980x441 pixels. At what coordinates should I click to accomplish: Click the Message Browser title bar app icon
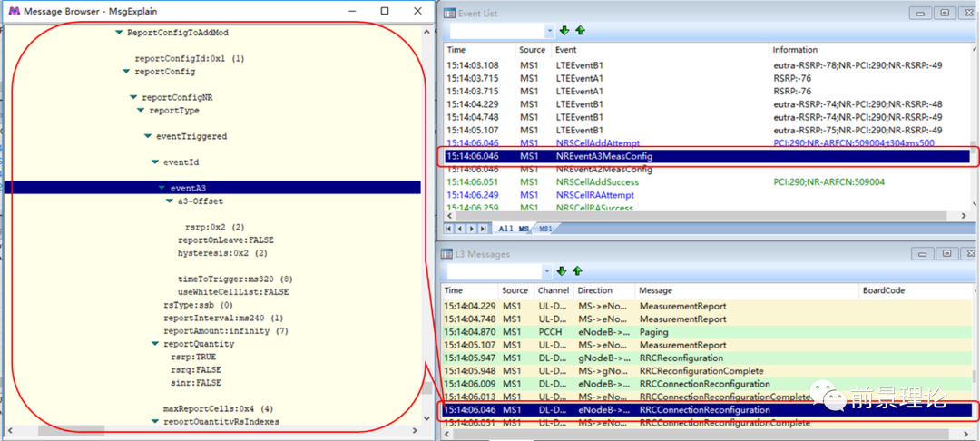click(x=14, y=11)
